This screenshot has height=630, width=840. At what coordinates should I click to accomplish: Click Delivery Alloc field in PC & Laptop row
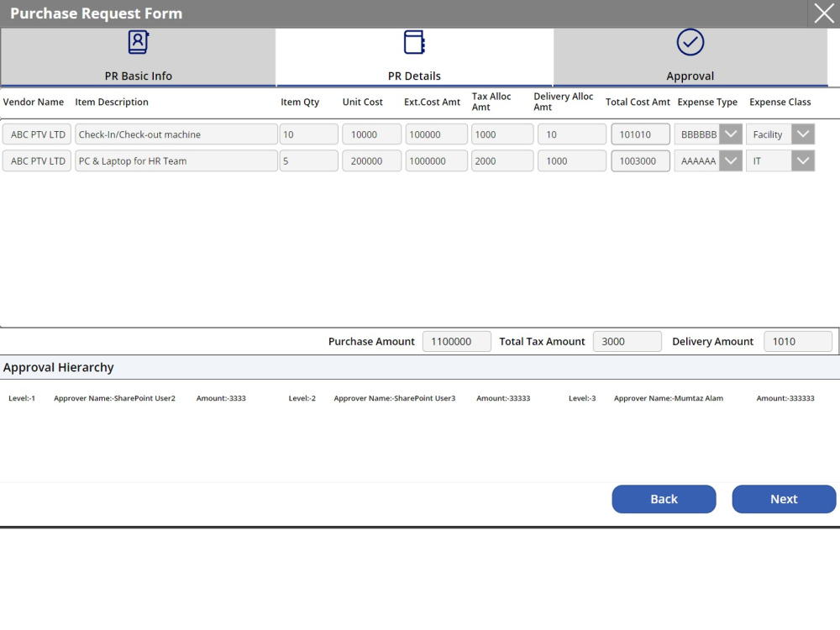(572, 160)
